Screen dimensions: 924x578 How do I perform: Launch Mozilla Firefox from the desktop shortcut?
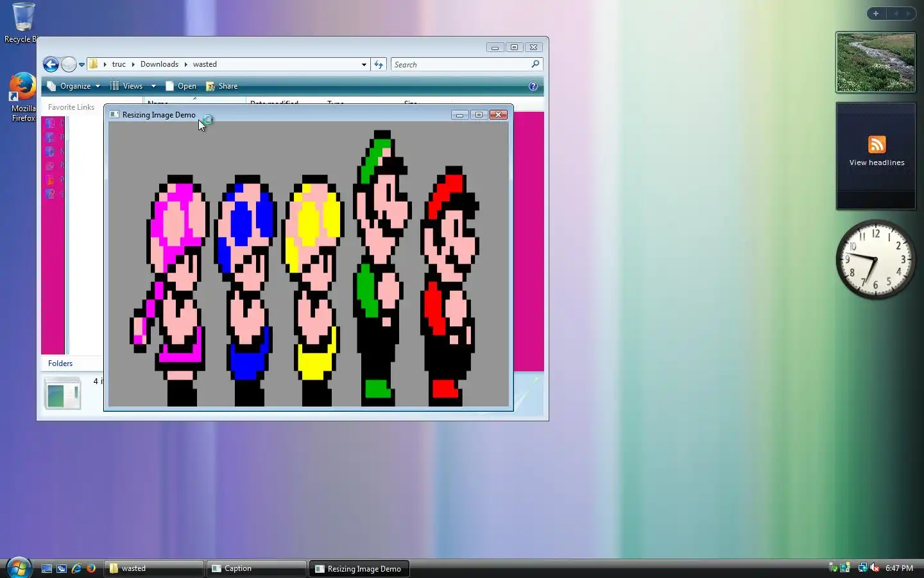point(23,96)
